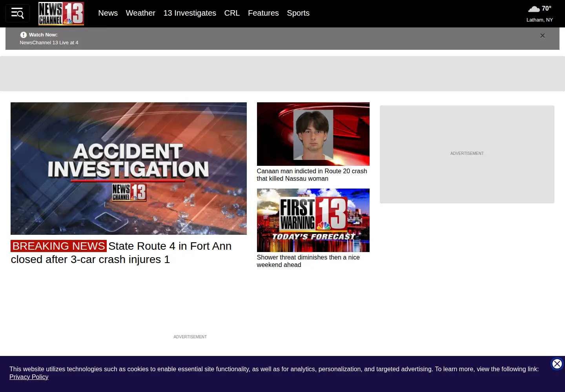Image resolution: width=565 pixels, height=392 pixels.
Task: Open Canaan man indicted Route 20 story
Action: [312, 175]
